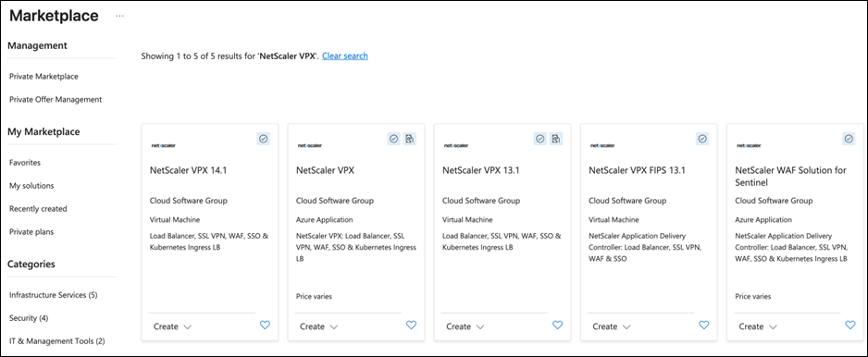
Task: Filter by IT & Management Tools (2)
Action: [57, 341]
